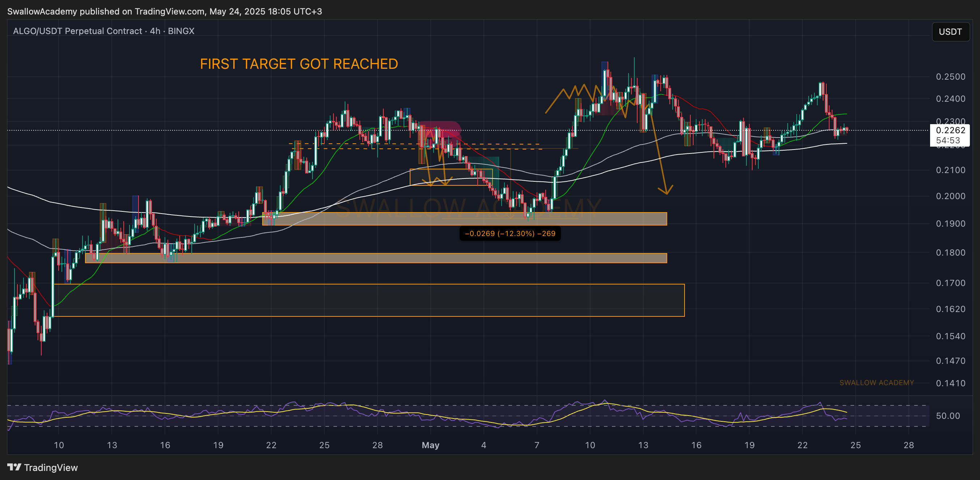Click the SwallowAcademy published header text
Image resolution: width=980 pixels, height=480 pixels.
[164, 12]
